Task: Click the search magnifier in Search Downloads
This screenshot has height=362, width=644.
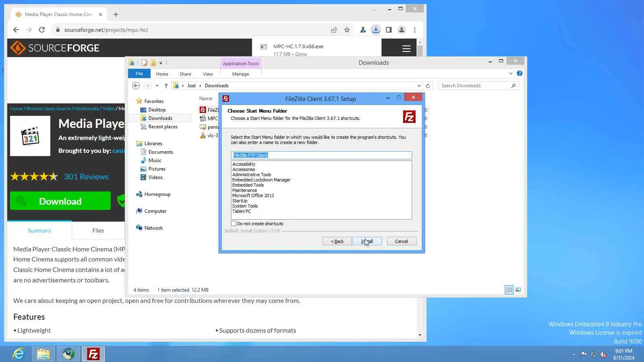Action: click(x=513, y=86)
